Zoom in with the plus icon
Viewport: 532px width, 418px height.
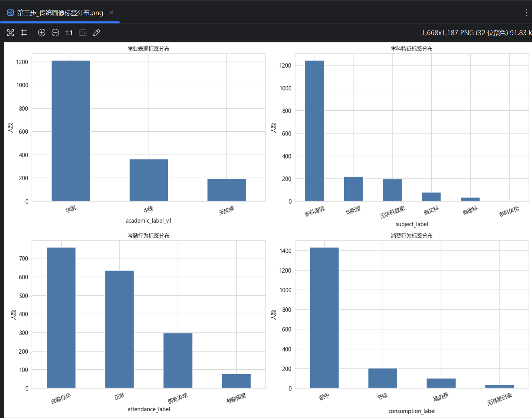42,33
